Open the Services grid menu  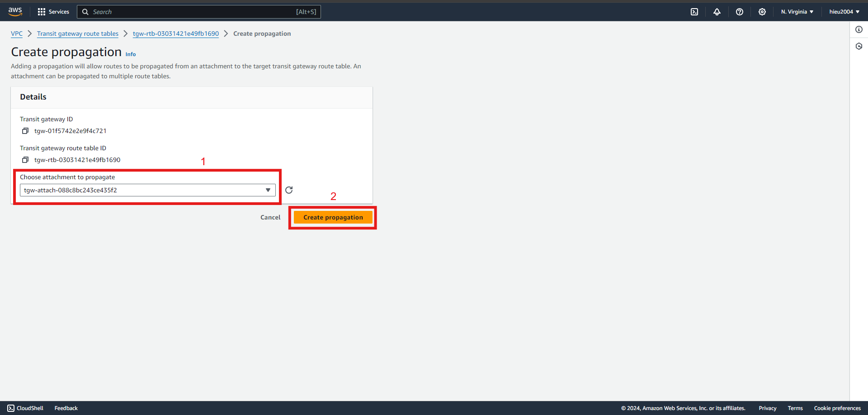pos(53,12)
